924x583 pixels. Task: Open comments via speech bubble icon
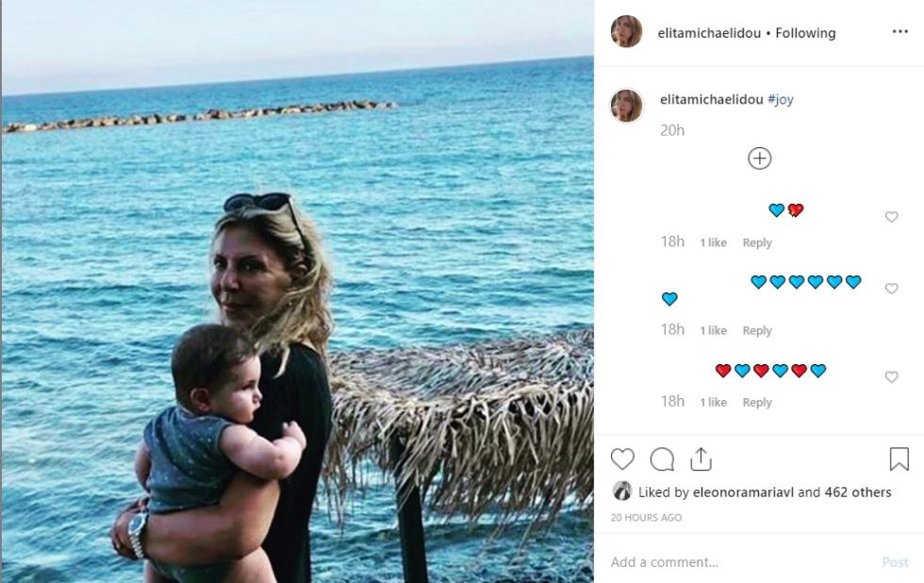click(662, 459)
